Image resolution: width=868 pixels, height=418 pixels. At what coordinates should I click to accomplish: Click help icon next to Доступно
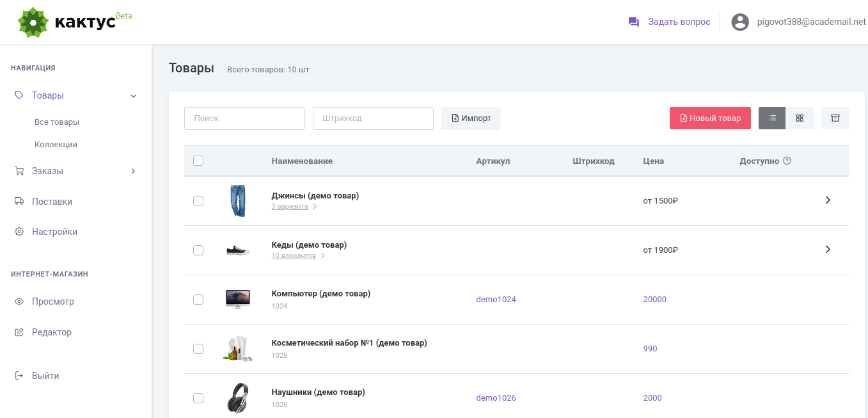[x=787, y=161]
